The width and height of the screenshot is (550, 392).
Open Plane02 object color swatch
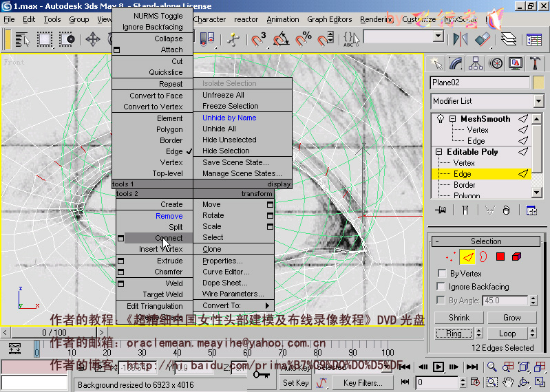tap(538, 83)
